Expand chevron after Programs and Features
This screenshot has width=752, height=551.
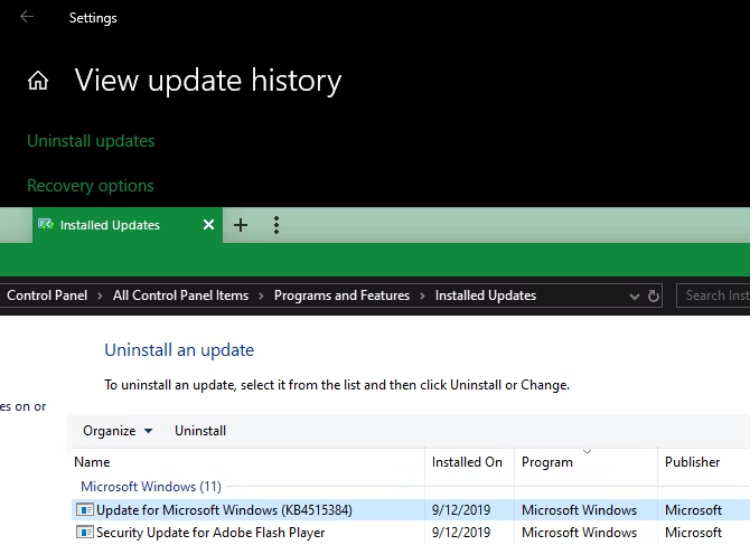click(x=422, y=296)
